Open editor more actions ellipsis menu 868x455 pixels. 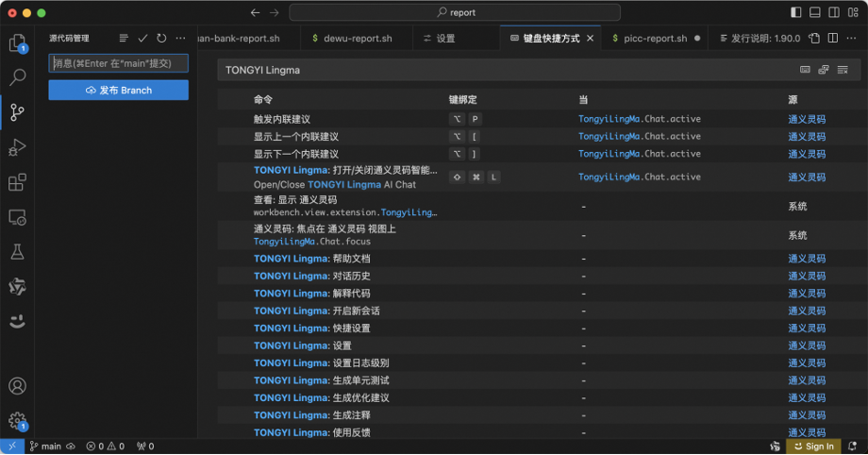click(851, 39)
